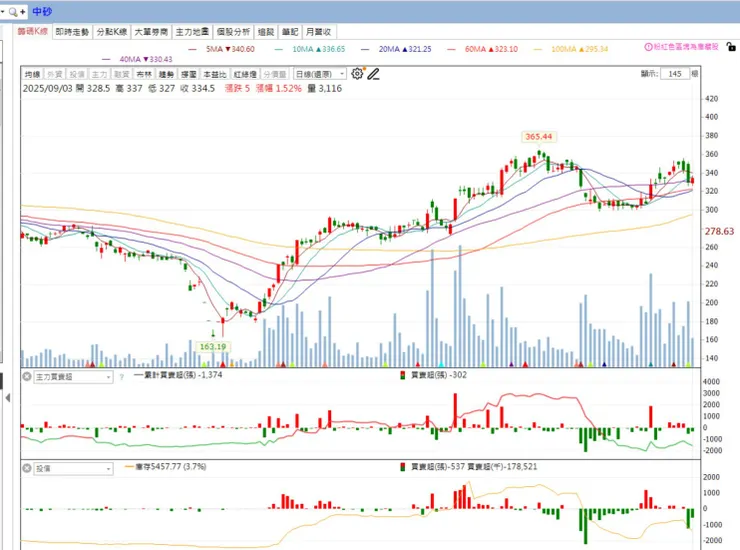Open the 月營收 tab

[x=319, y=32]
